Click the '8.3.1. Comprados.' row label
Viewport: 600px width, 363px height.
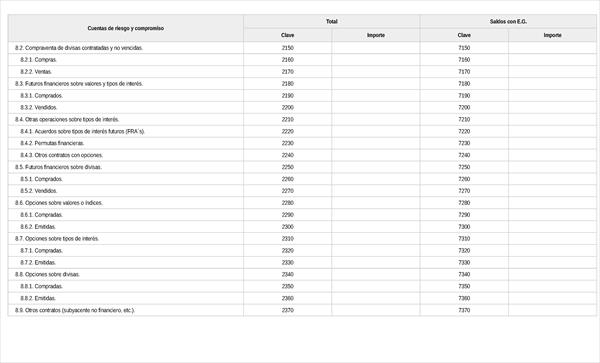pos(41,96)
